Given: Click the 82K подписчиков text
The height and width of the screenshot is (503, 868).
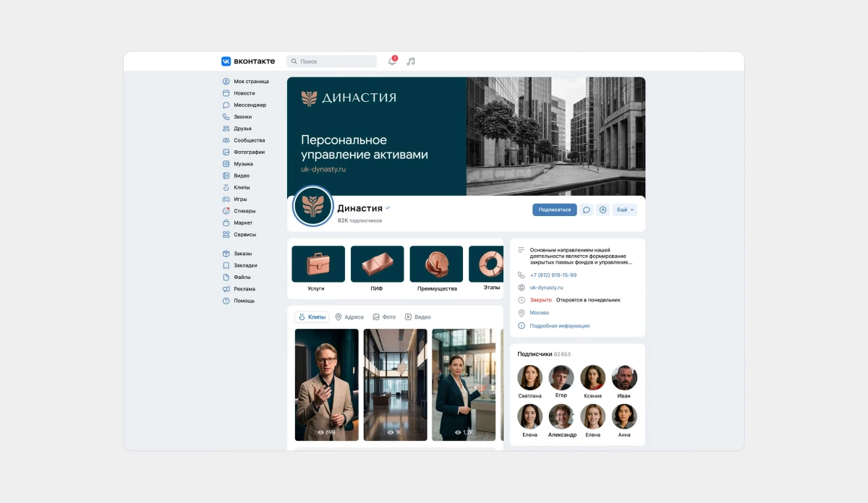Looking at the screenshot, I should pos(359,220).
